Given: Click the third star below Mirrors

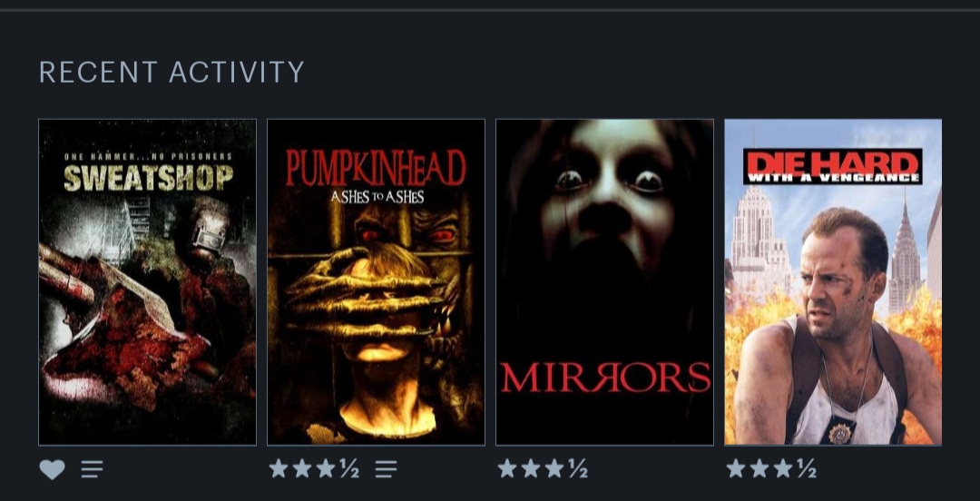Looking at the screenshot, I should point(554,467).
